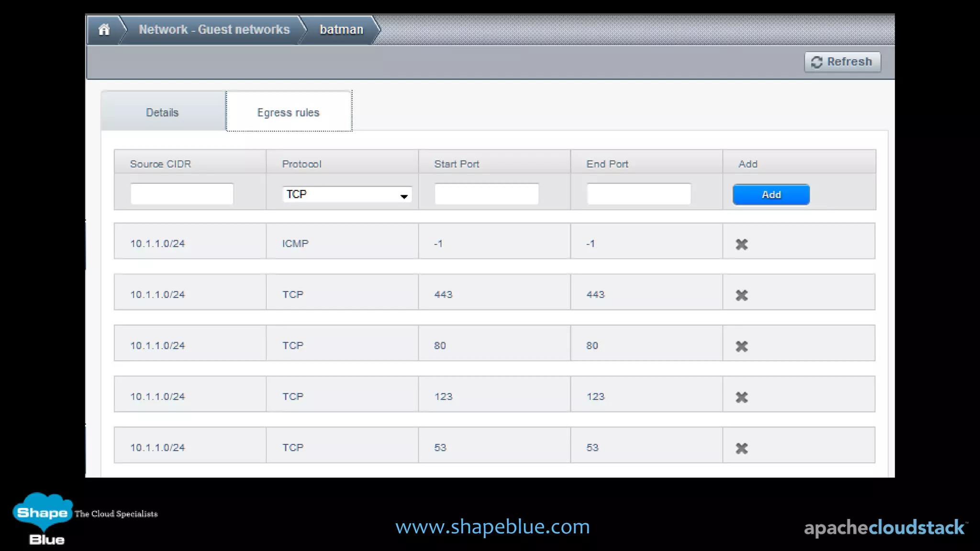The height and width of the screenshot is (551, 980).
Task: Remove the TCP port 80 rule
Action: click(742, 346)
